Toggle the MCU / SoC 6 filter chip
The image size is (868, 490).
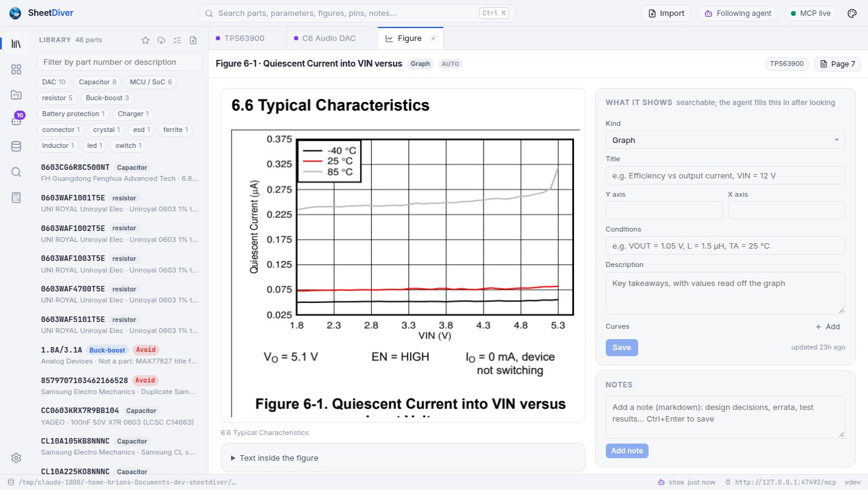(x=150, y=82)
